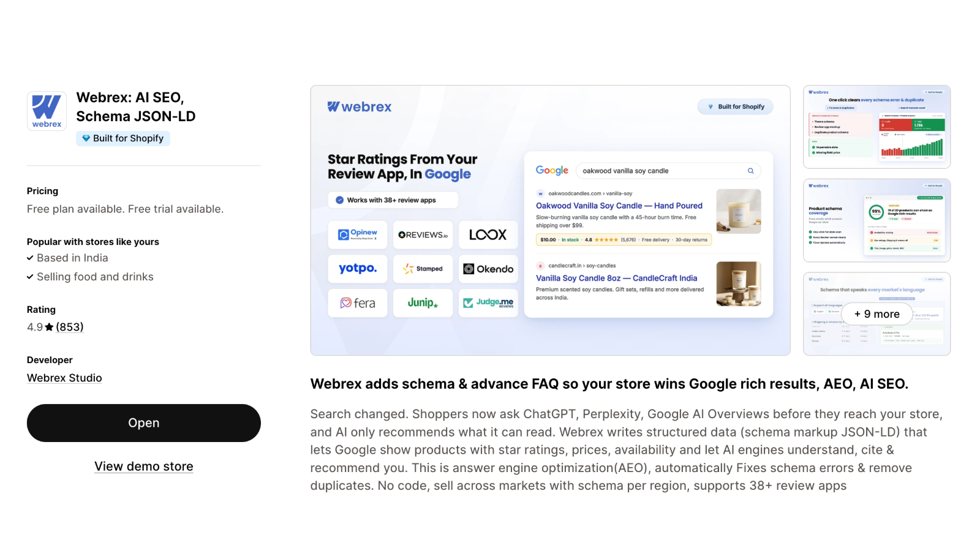Click the Webrex app logo icon
This screenshot has height=551, width=980.
pos(47,111)
